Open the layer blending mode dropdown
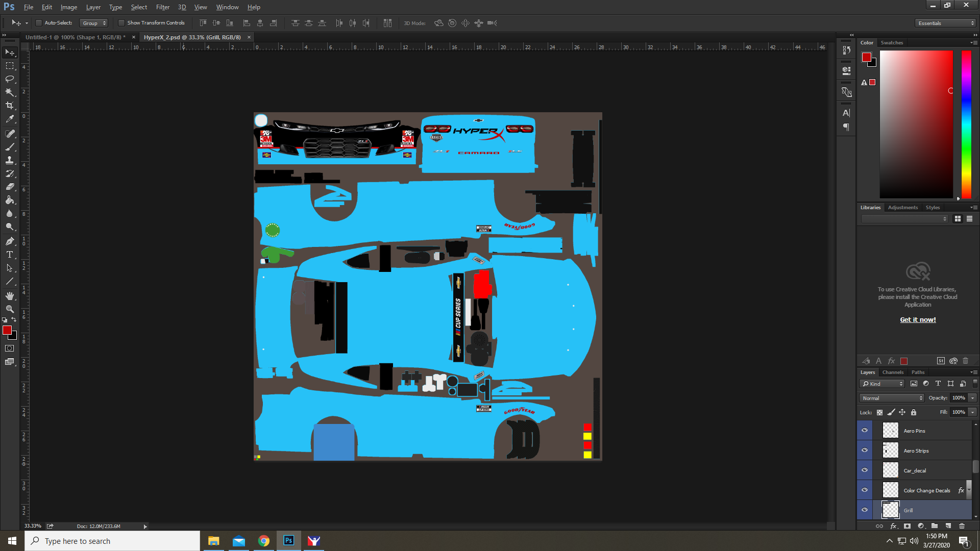 click(x=891, y=398)
